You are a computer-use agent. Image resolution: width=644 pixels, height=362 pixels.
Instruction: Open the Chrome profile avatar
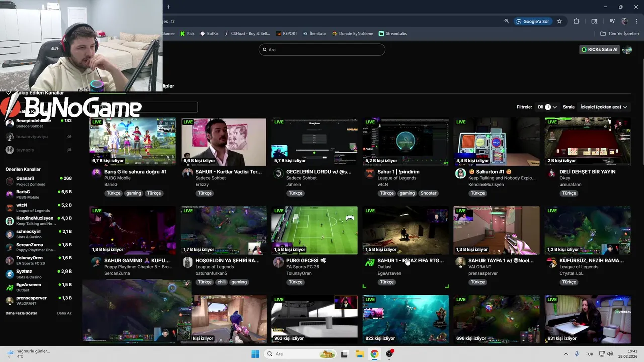[x=625, y=21]
